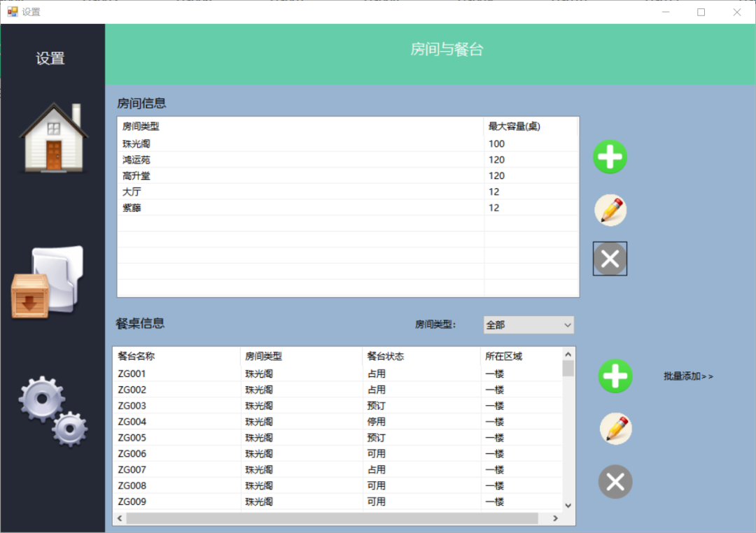Open the gears settings sidebar icon
Screen dimensions: 756x533
pos(52,411)
